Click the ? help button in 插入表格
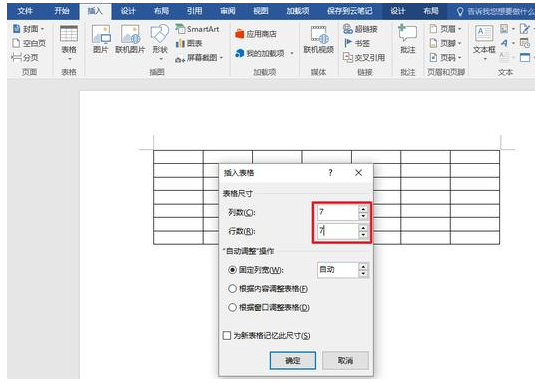Image resolution: width=535 pixels, height=383 pixels. pos(330,173)
